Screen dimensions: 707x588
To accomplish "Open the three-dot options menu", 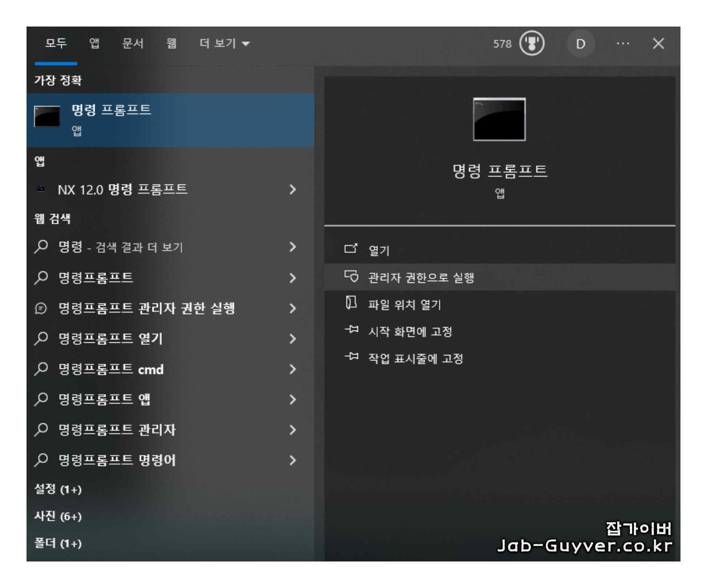I will point(623,44).
